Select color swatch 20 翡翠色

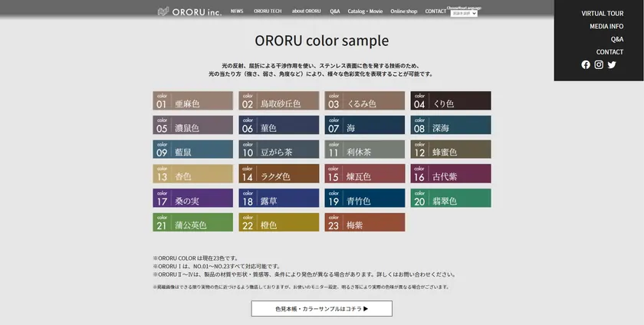450,198
